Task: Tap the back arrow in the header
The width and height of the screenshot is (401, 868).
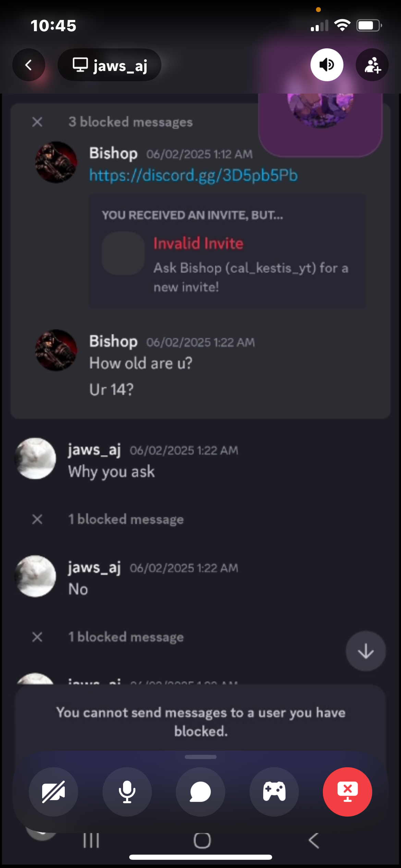Action: point(29,65)
